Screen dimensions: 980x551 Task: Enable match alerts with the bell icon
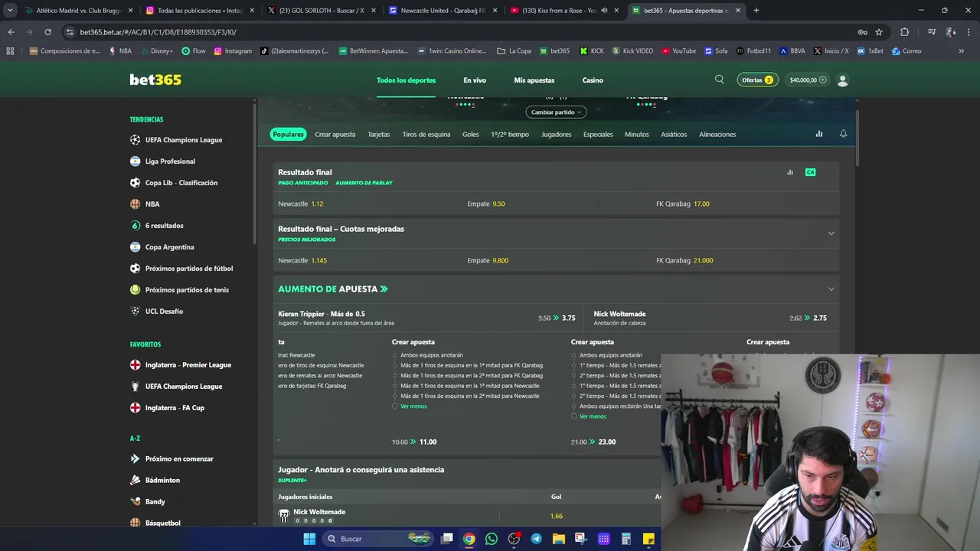coord(843,134)
